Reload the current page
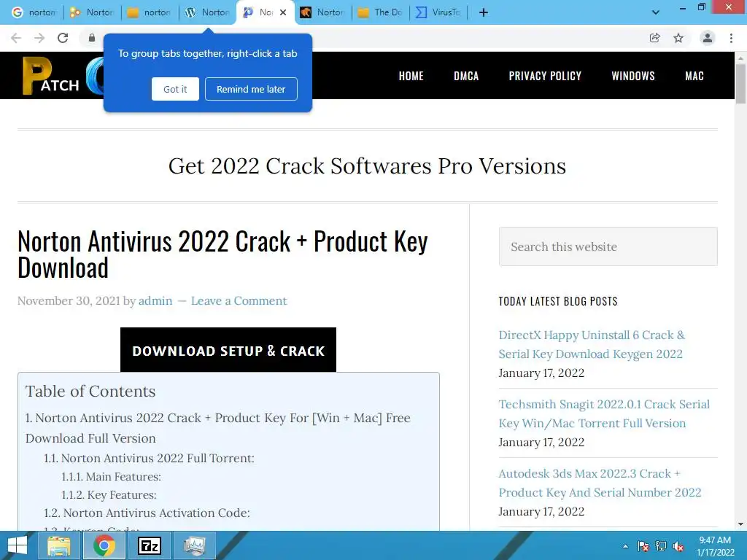 point(63,38)
